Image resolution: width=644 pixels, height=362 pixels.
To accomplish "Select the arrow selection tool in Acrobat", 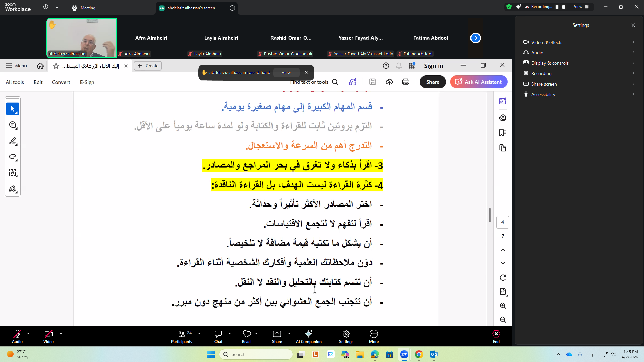I will point(13,109).
